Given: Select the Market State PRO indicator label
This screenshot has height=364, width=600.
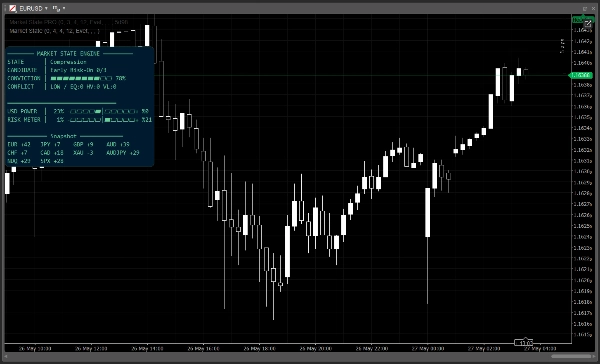Looking at the screenshot, I should pos(69,22).
